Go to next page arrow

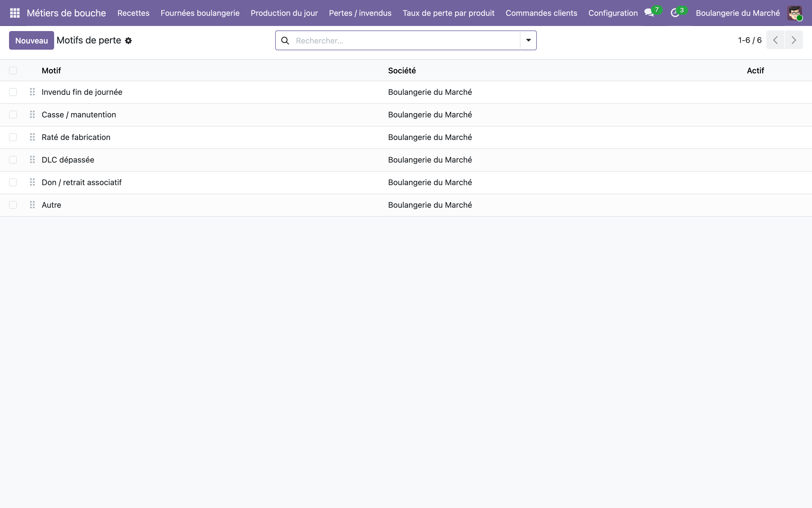pyautogui.click(x=794, y=40)
